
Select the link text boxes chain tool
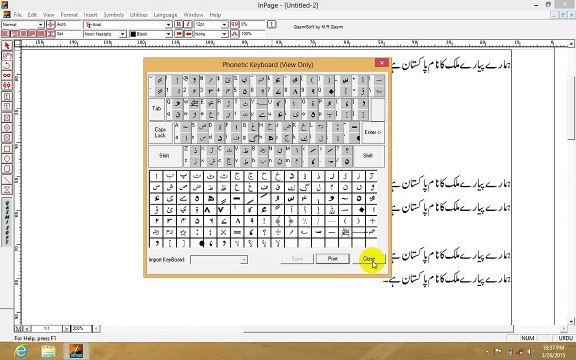point(7,75)
